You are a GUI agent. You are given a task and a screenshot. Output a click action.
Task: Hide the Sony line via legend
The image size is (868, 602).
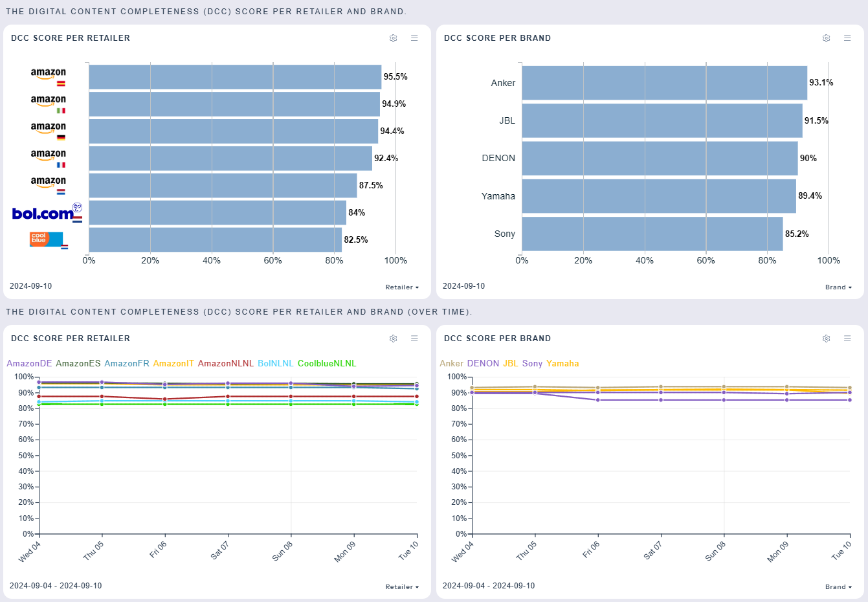tap(532, 364)
